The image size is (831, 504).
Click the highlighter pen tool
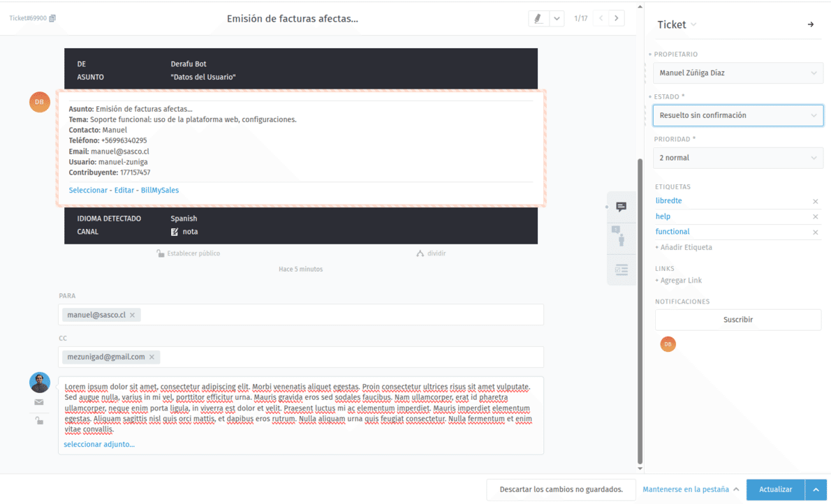[538, 19]
